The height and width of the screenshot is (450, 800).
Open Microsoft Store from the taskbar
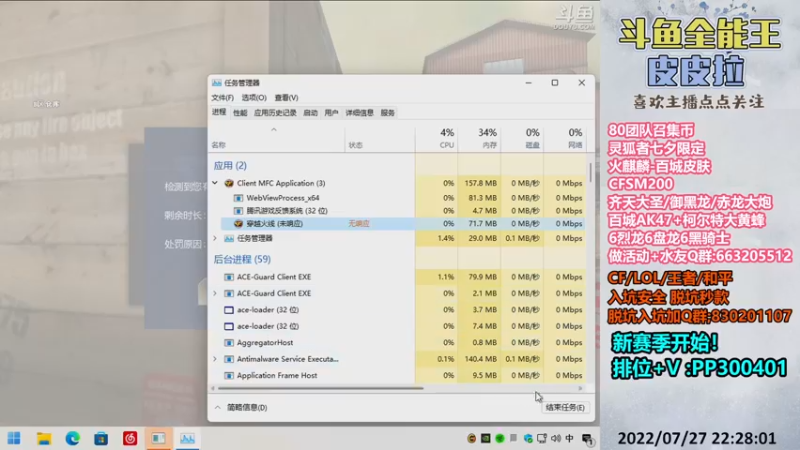(101, 438)
